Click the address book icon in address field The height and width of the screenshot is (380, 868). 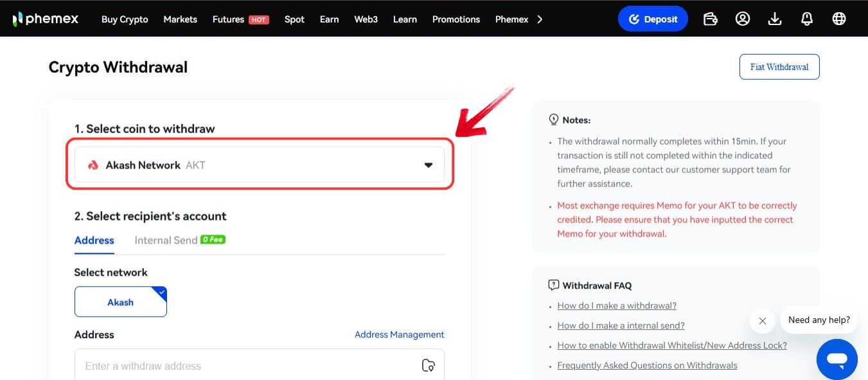[x=428, y=365]
